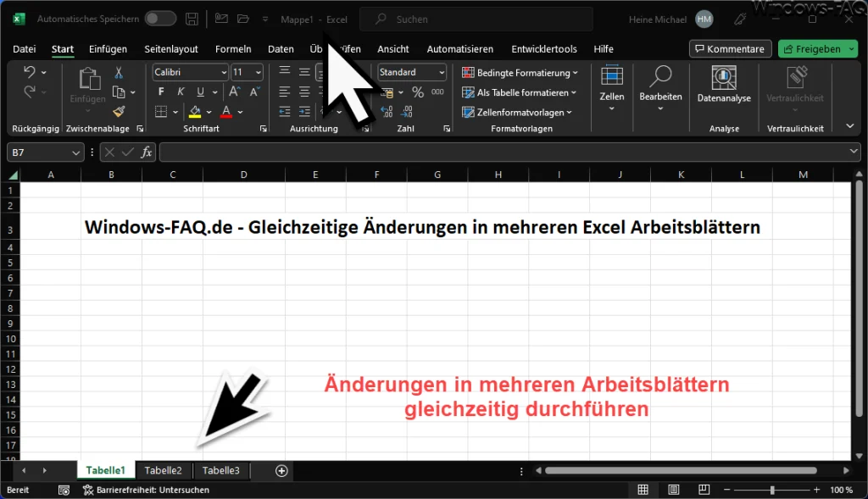This screenshot has width=868, height=499.
Task: Apply thousands separator 000 format
Action: tap(437, 92)
